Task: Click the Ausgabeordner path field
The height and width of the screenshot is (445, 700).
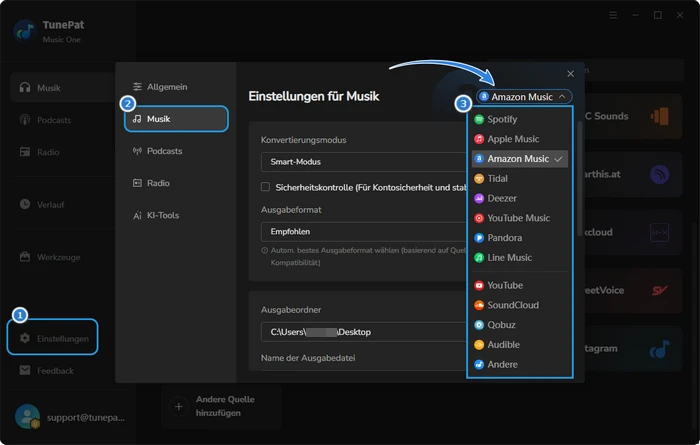Action: 363,332
